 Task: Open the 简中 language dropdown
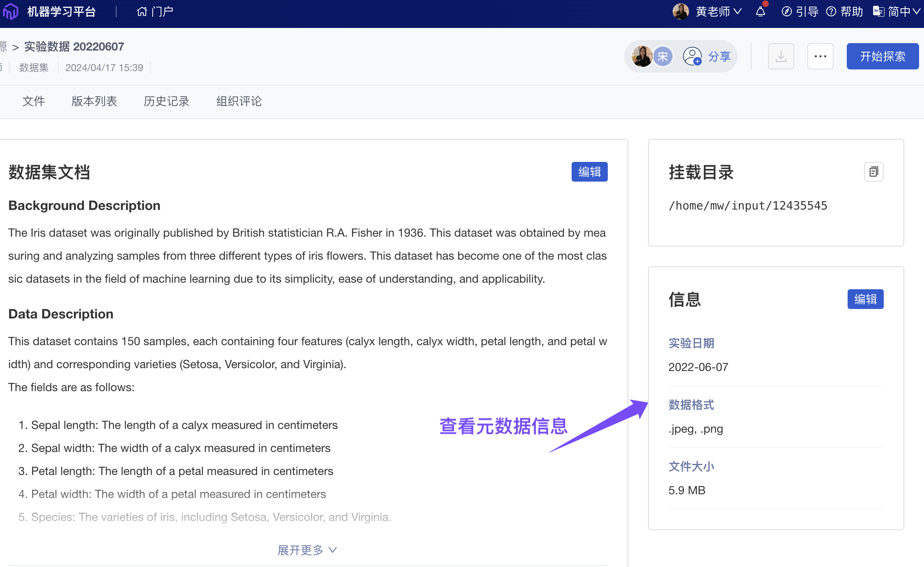point(898,12)
